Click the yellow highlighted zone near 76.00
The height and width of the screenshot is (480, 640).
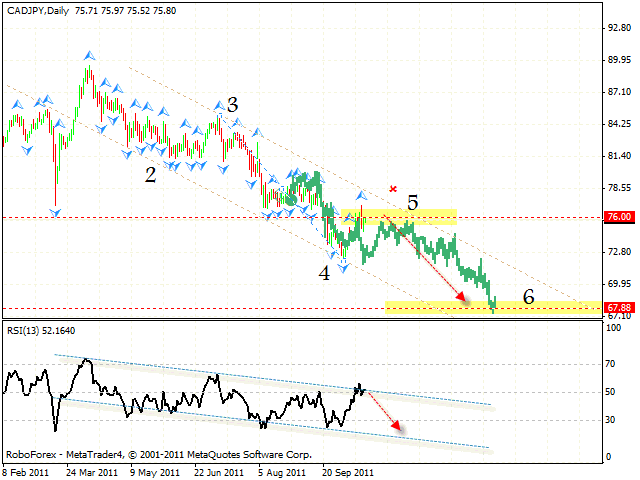400,216
